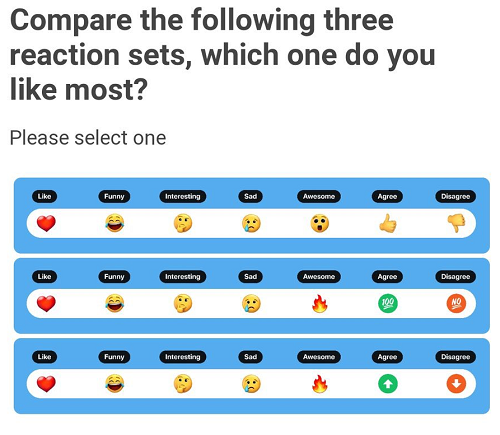Select the thumbs-up emoji in first set
Screen dimensions: 500x435
[x=388, y=223]
